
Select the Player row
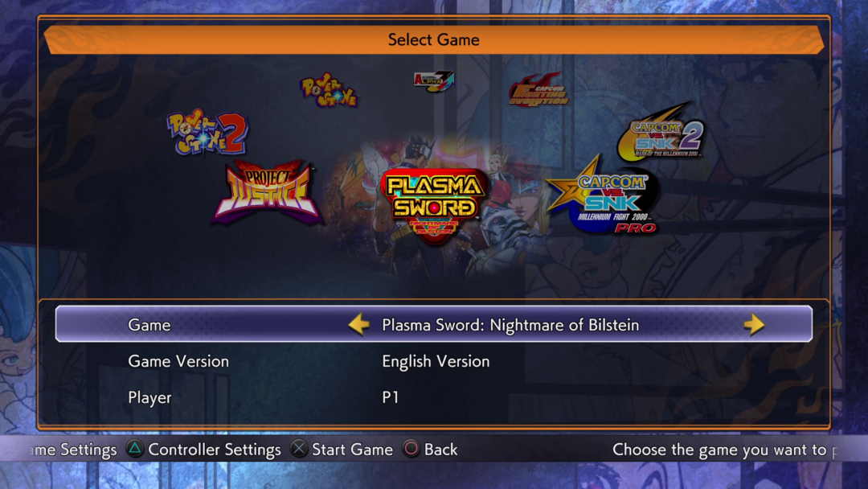pos(434,397)
